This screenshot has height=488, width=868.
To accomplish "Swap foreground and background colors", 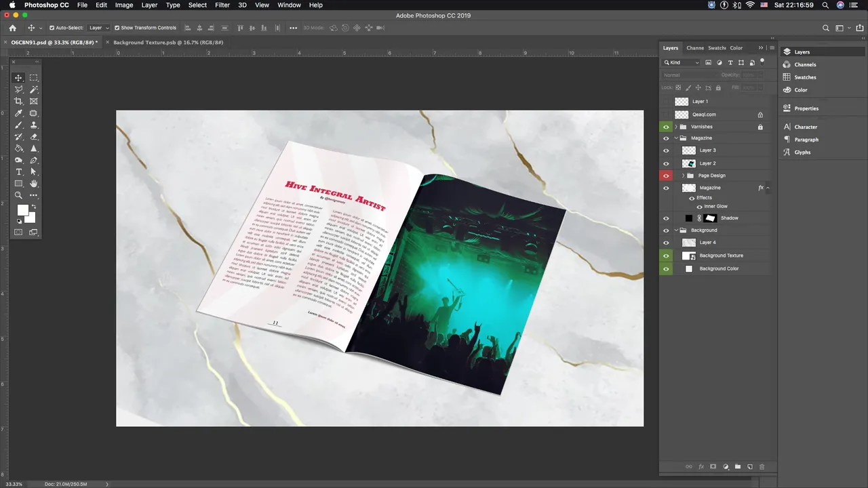I will click(33, 207).
